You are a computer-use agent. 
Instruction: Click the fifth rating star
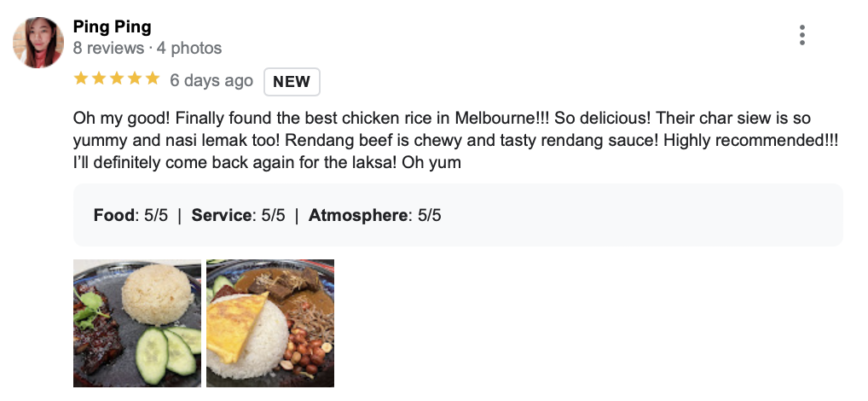pyautogui.click(x=153, y=79)
